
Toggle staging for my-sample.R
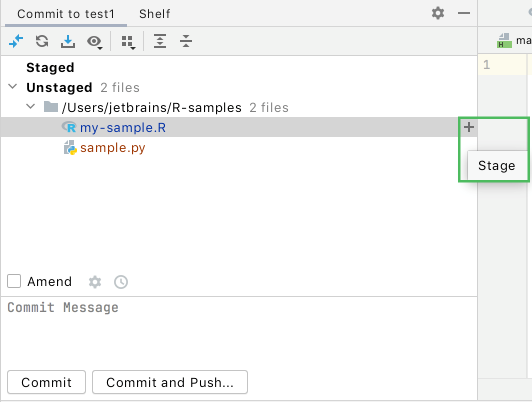click(468, 127)
